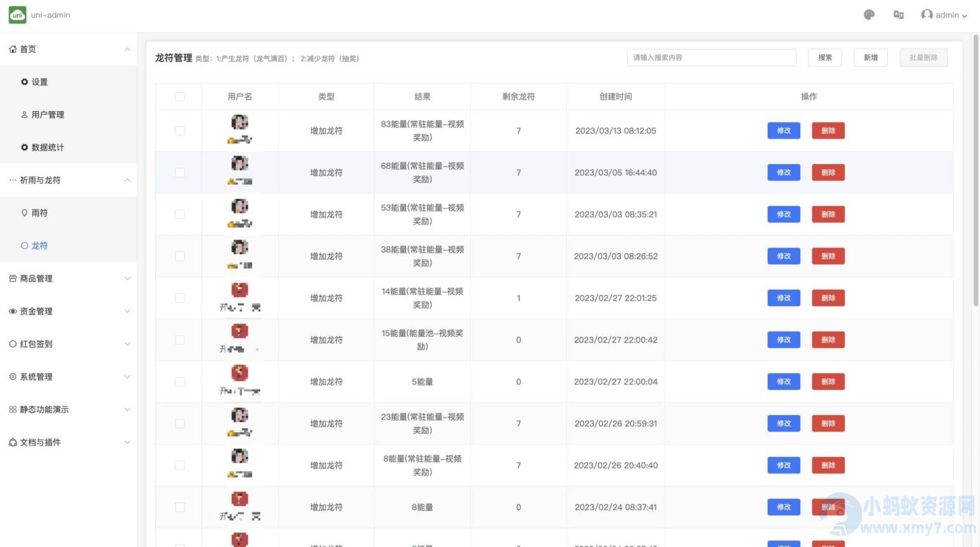Viewport: 980px width, 547px height.
Task: Click the 38能量 result cell
Action: 422,256
